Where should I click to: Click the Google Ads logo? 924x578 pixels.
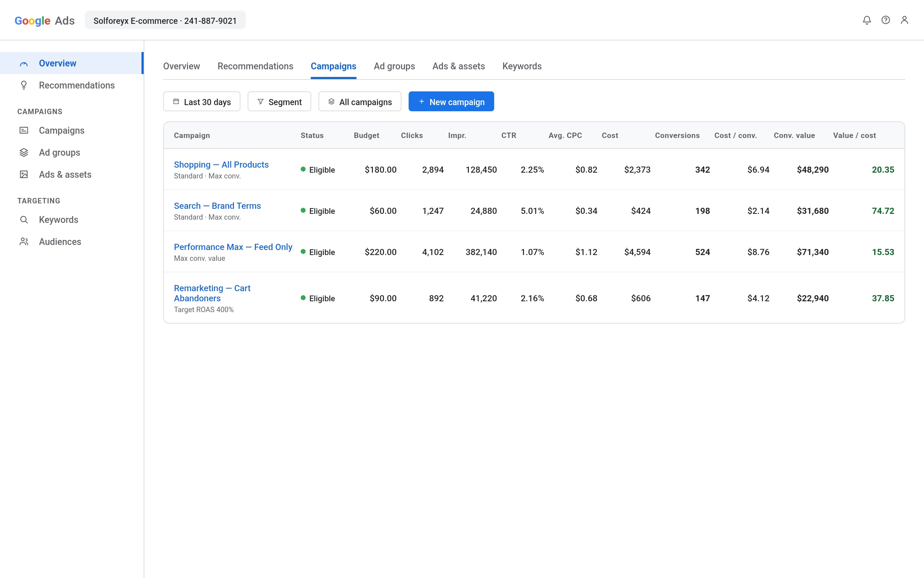[x=44, y=21]
